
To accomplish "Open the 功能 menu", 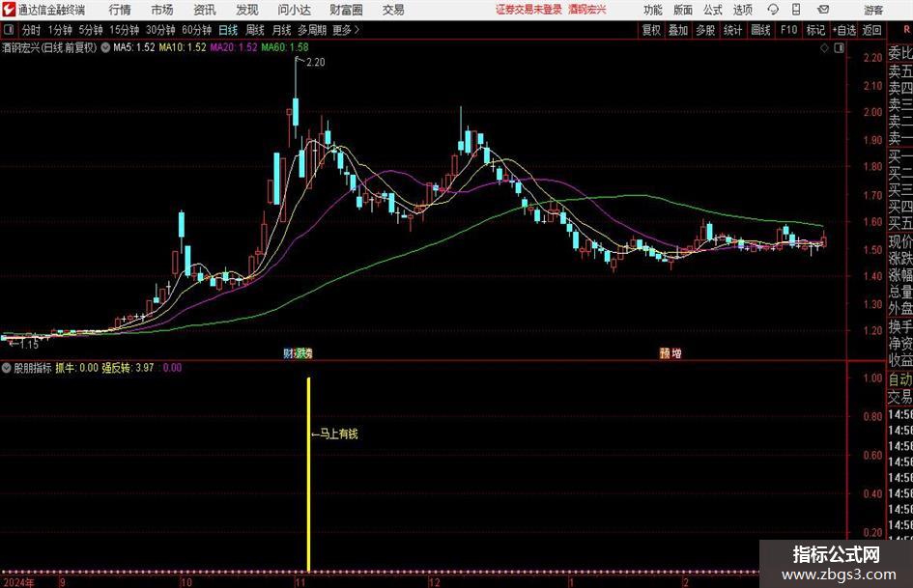I will tap(653, 10).
